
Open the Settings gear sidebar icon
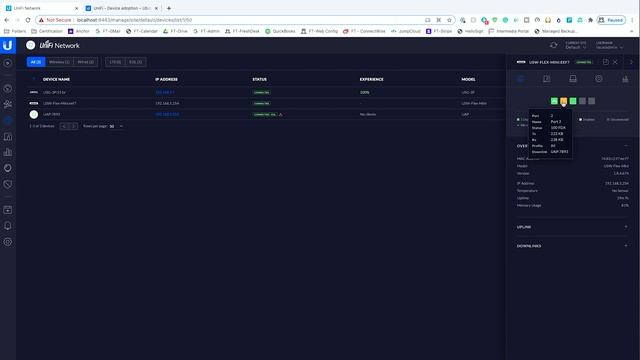[8, 242]
